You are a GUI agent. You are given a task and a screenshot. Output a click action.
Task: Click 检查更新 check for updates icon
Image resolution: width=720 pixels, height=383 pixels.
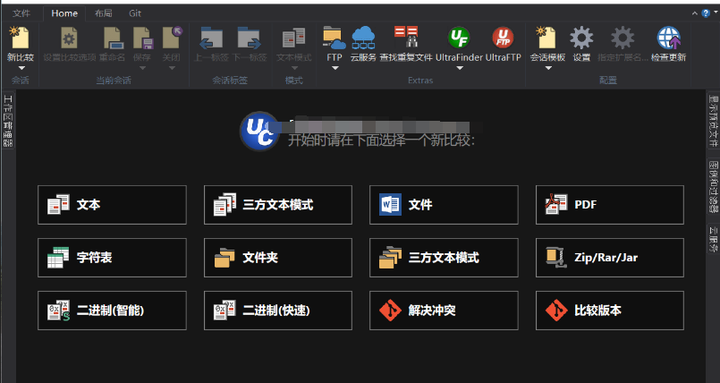pyautogui.click(x=669, y=38)
